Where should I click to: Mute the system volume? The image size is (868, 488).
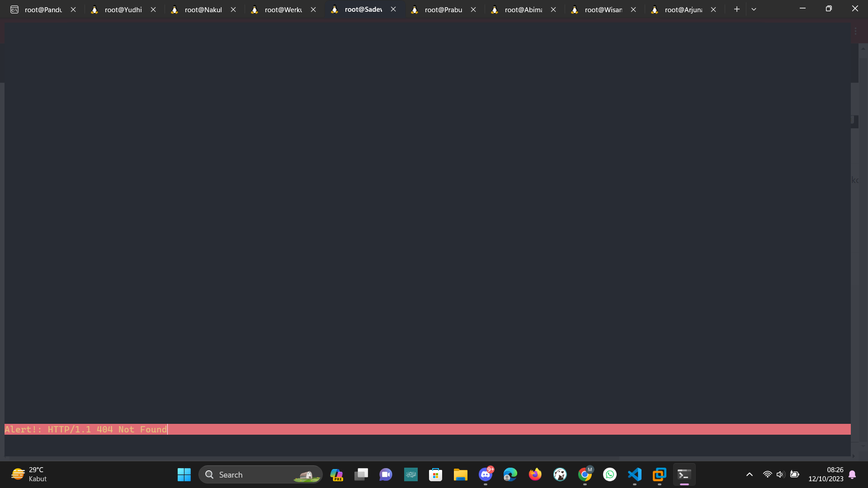click(781, 474)
